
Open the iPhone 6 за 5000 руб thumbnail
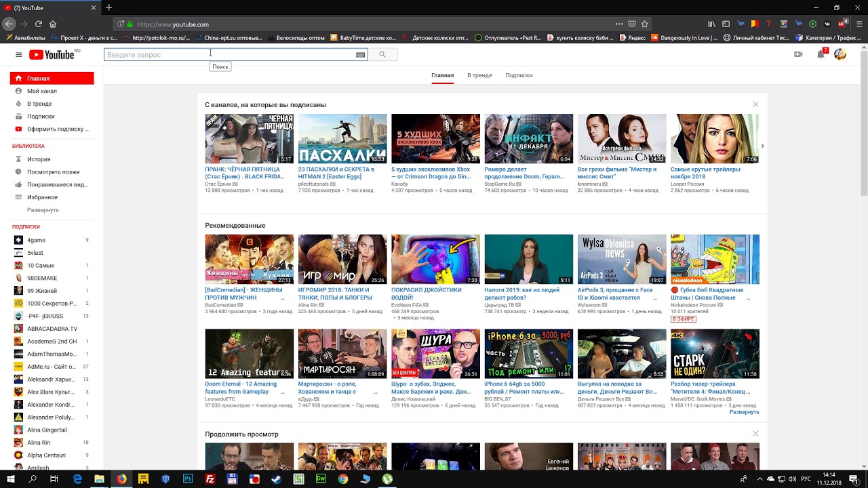(x=529, y=354)
